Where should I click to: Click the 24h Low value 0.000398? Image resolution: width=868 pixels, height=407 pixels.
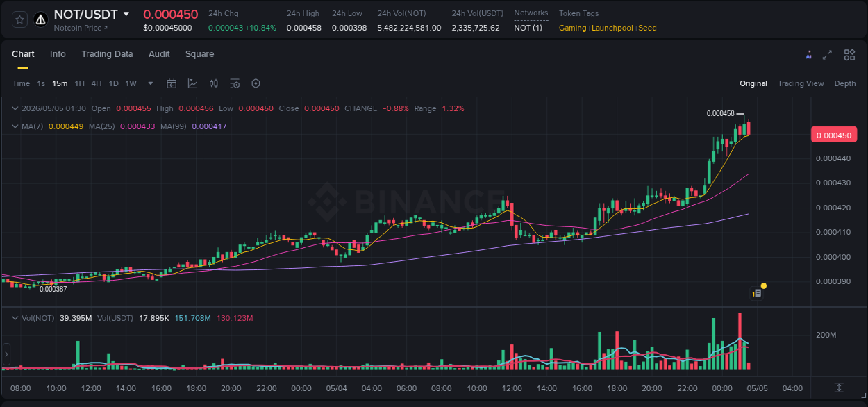349,28
